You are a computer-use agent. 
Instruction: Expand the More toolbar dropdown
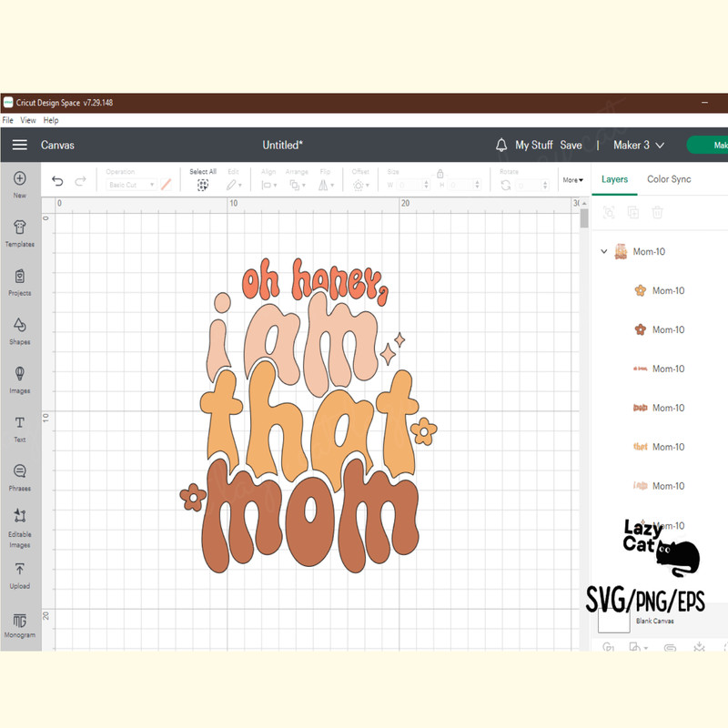pos(572,180)
